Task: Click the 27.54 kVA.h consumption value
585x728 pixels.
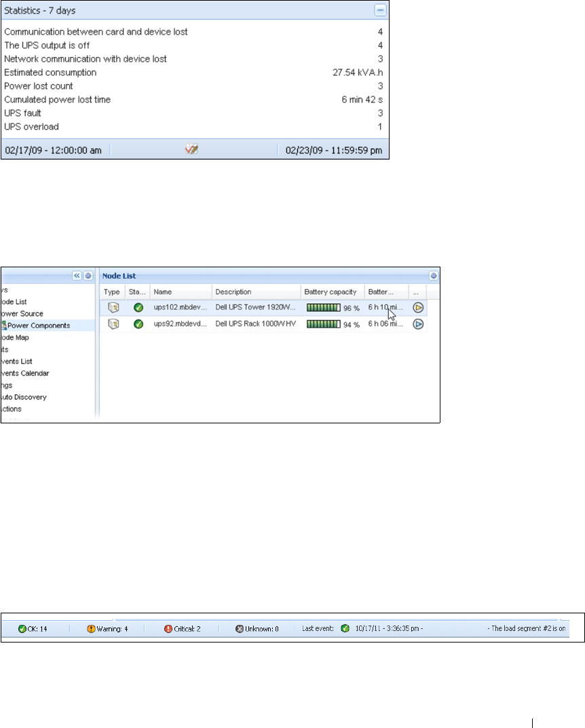Action: pyautogui.click(x=358, y=73)
